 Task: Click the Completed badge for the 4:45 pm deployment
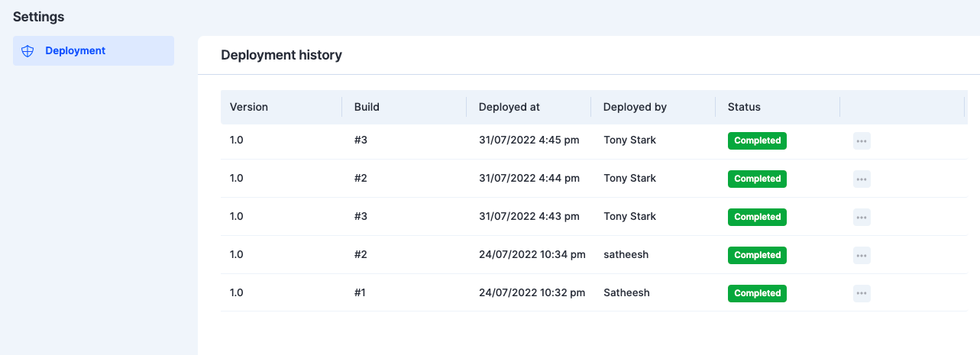coord(757,140)
